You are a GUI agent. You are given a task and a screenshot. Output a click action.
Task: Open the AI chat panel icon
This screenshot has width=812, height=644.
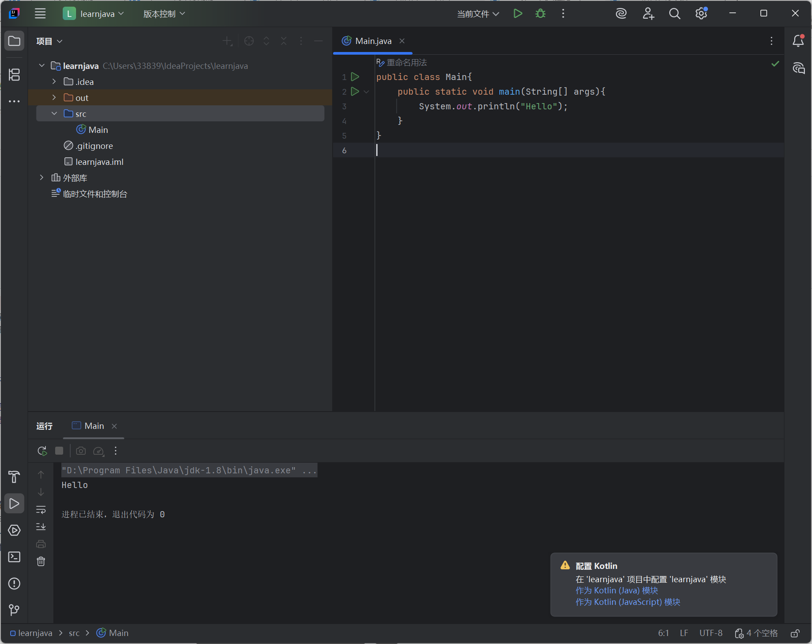point(799,68)
